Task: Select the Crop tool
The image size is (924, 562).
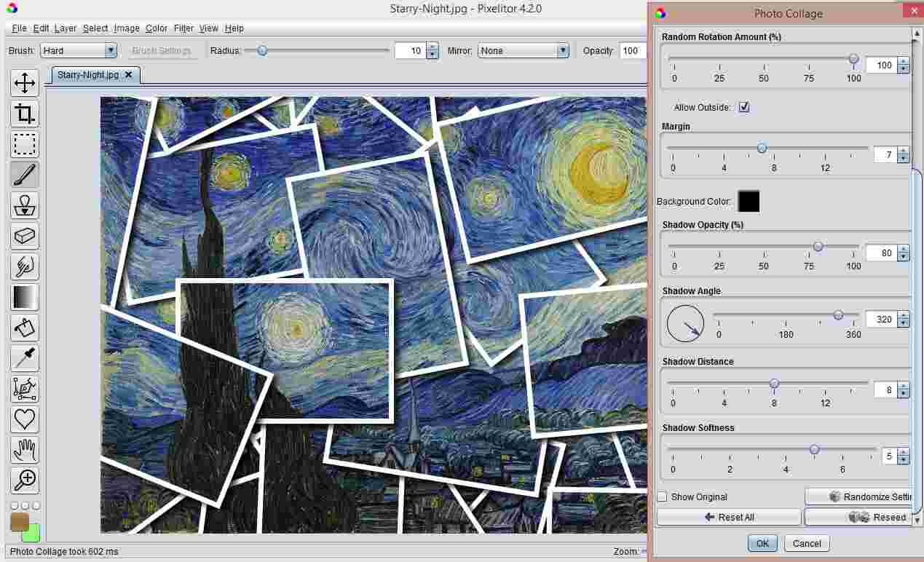Action: (x=25, y=114)
